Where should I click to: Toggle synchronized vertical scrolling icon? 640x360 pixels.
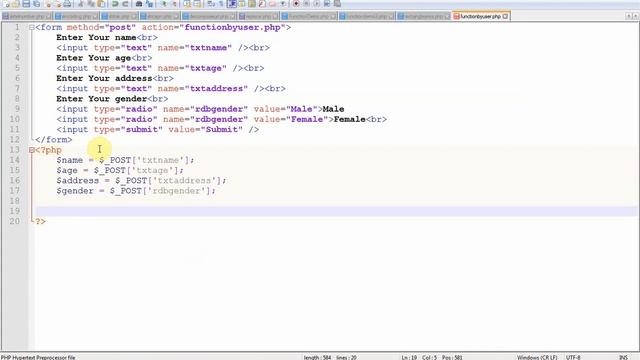coord(187,4)
